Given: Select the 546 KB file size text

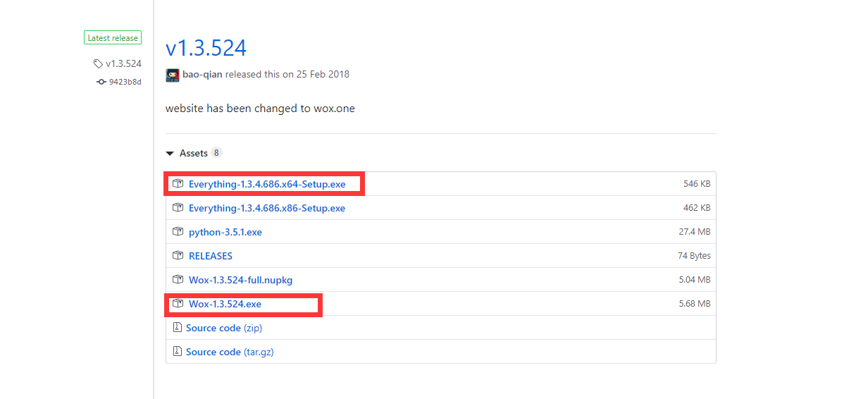Looking at the screenshot, I should (x=697, y=184).
